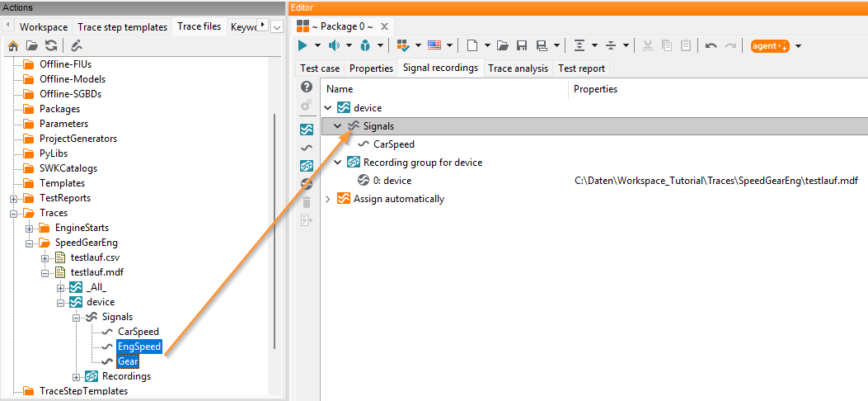Expand the Assign automatically node
The width and height of the screenshot is (868, 401).
tap(329, 199)
